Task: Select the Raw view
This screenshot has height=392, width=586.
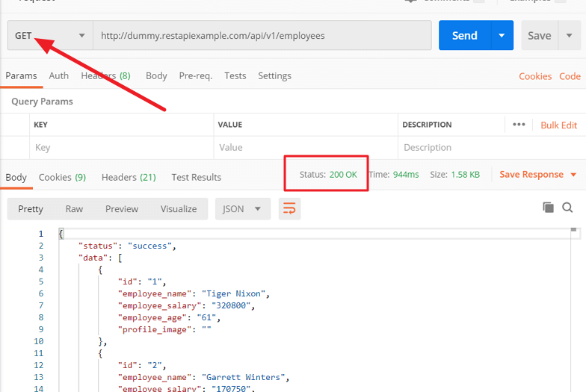Action: point(74,209)
